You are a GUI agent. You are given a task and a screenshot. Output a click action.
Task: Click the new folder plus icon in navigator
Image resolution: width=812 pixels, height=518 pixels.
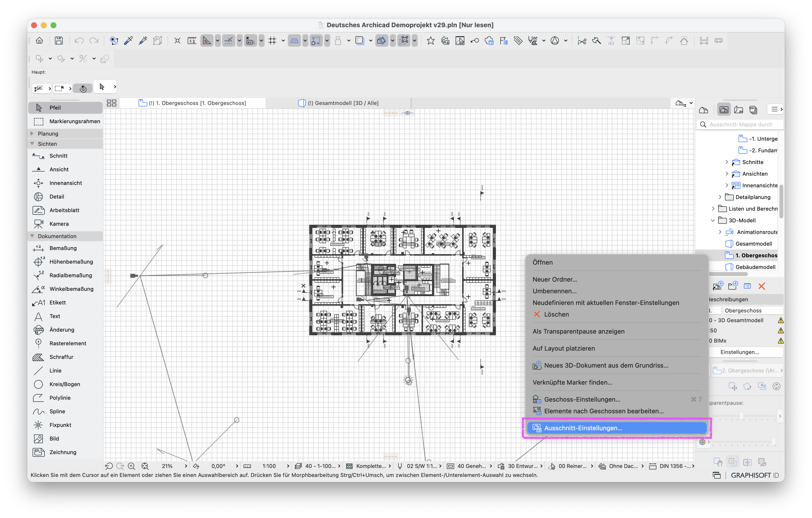point(733,286)
